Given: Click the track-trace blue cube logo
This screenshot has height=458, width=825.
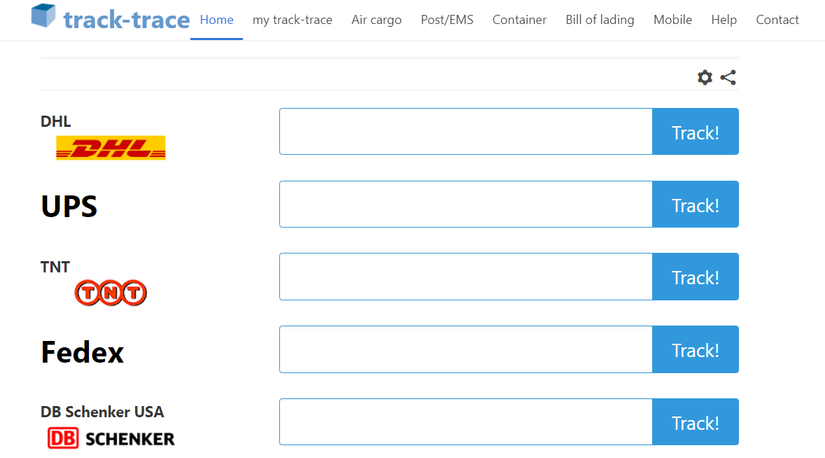Looking at the screenshot, I should point(44,16).
